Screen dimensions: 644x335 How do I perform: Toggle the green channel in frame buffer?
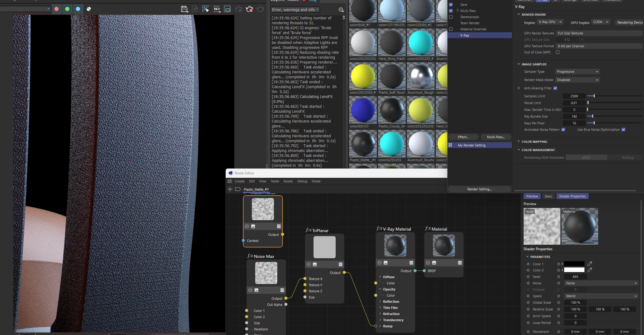pos(67,9)
